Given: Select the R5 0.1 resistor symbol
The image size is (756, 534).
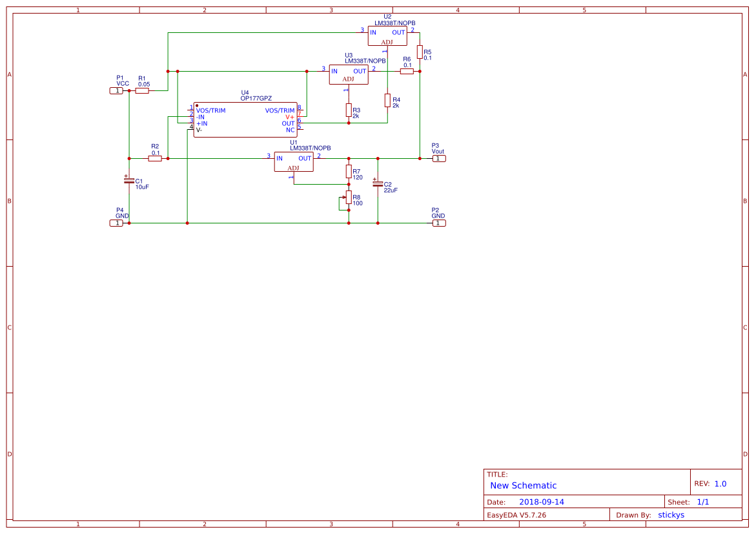Looking at the screenshot, I should 420,52.
